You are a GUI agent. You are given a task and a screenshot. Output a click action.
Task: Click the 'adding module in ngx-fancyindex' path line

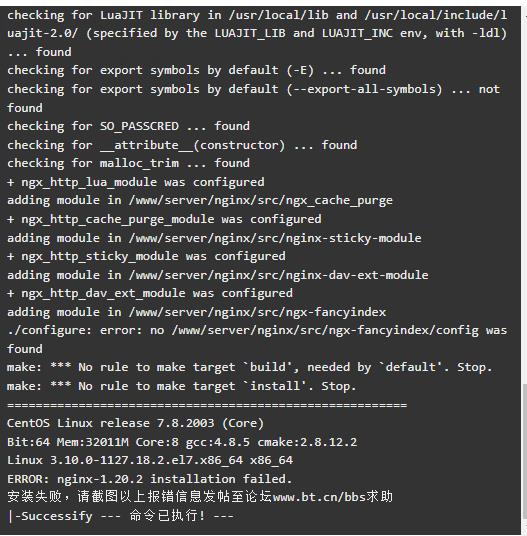point(197,312)
